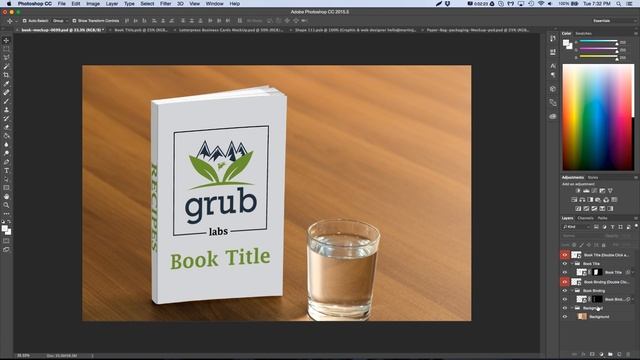Image resolution: width=640 pixels, height=360 pixels.
Task: Select the Lasso tool
Action: 6,58
